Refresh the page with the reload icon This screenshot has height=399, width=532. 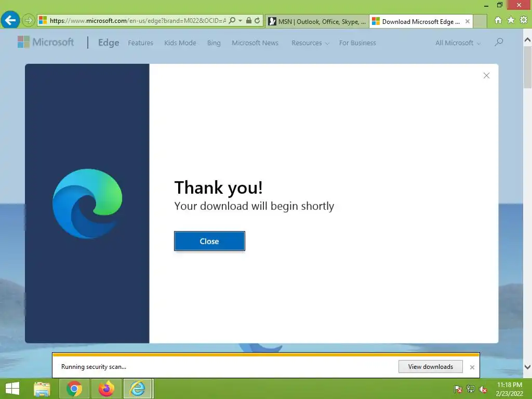coord(257,20)
